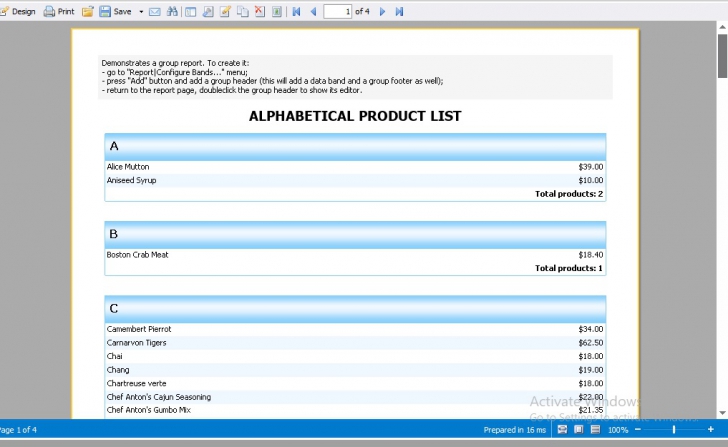
Task: Copy page icon in toolbar
Action: 242,12
